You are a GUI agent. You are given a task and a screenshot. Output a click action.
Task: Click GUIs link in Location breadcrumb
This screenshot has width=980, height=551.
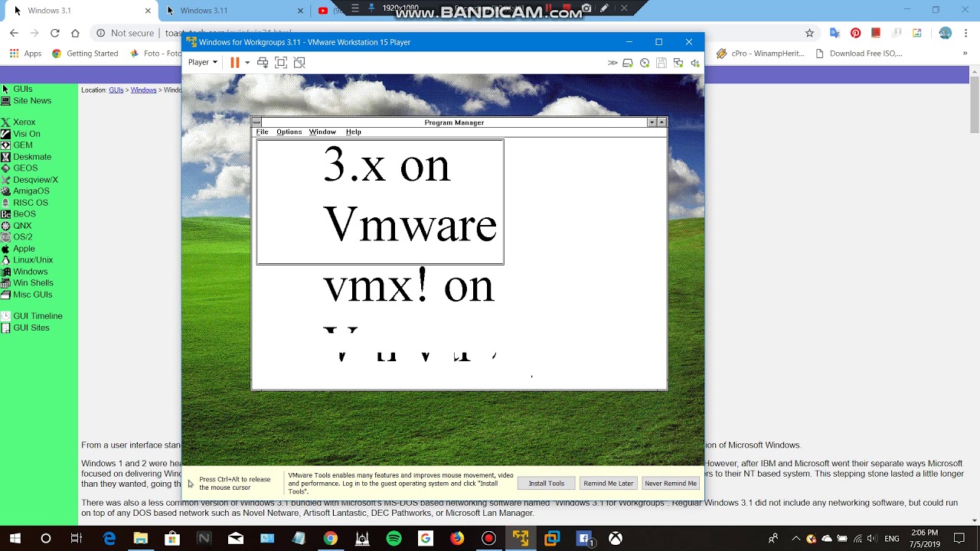coord(116,90)
